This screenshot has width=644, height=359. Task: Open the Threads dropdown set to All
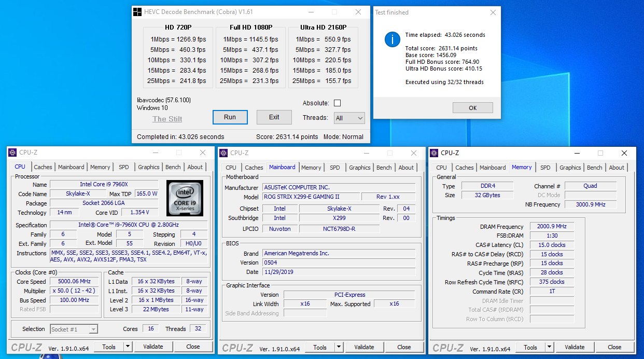(x=349, y=118)
